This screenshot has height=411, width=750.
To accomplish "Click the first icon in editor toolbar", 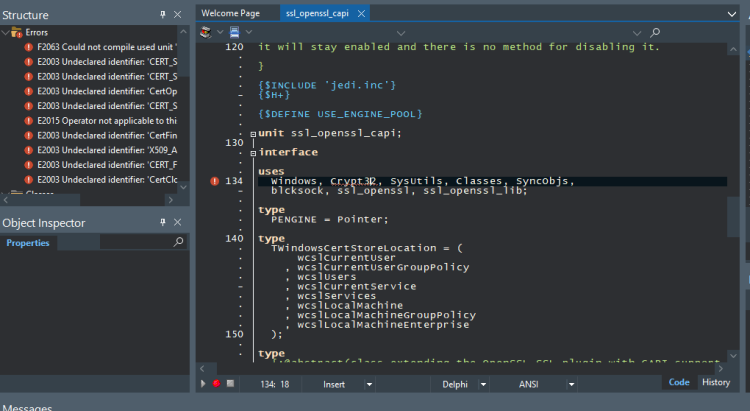I will [206, 32].
